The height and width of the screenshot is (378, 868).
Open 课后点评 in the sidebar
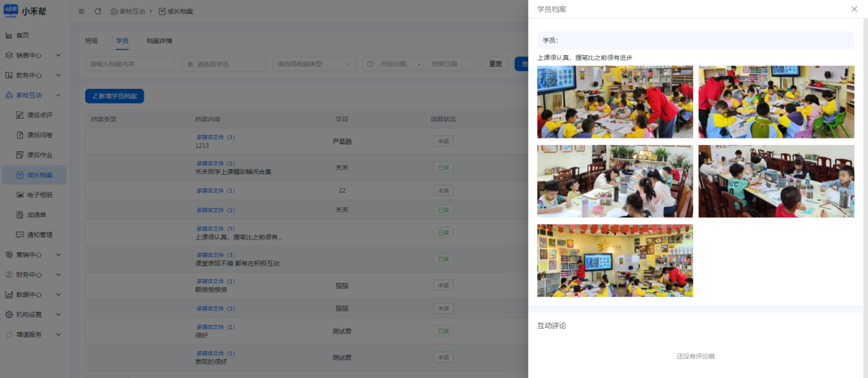point(39,115)
